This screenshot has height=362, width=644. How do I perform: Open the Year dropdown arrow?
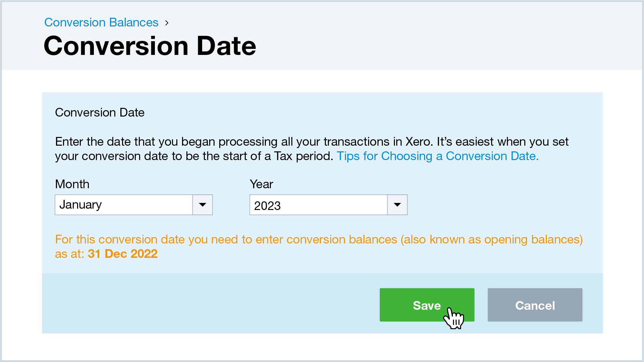click(x=397, y=205)
